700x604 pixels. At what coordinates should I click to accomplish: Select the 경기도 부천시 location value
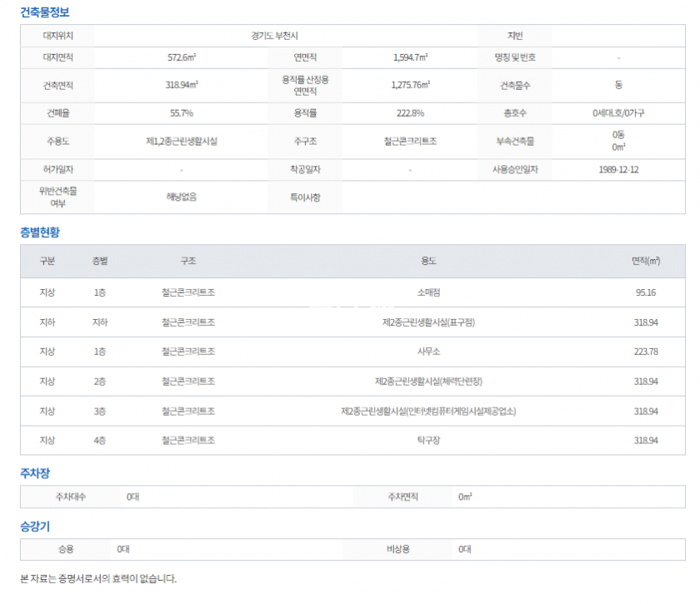[x=284, y=36]
